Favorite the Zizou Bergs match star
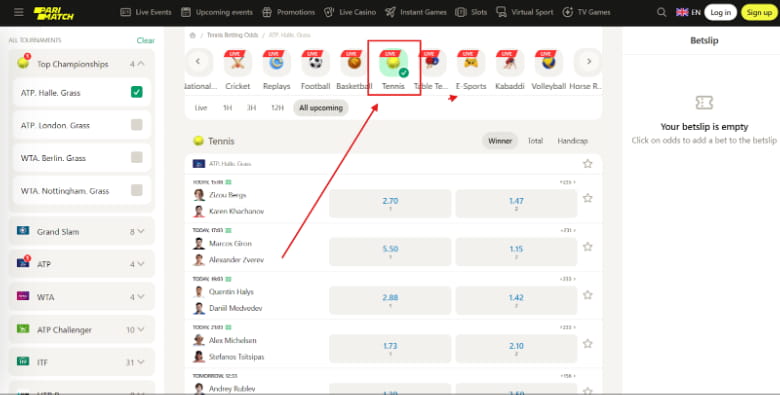This screenshot has height=395, width=780. tap(587, 198)
